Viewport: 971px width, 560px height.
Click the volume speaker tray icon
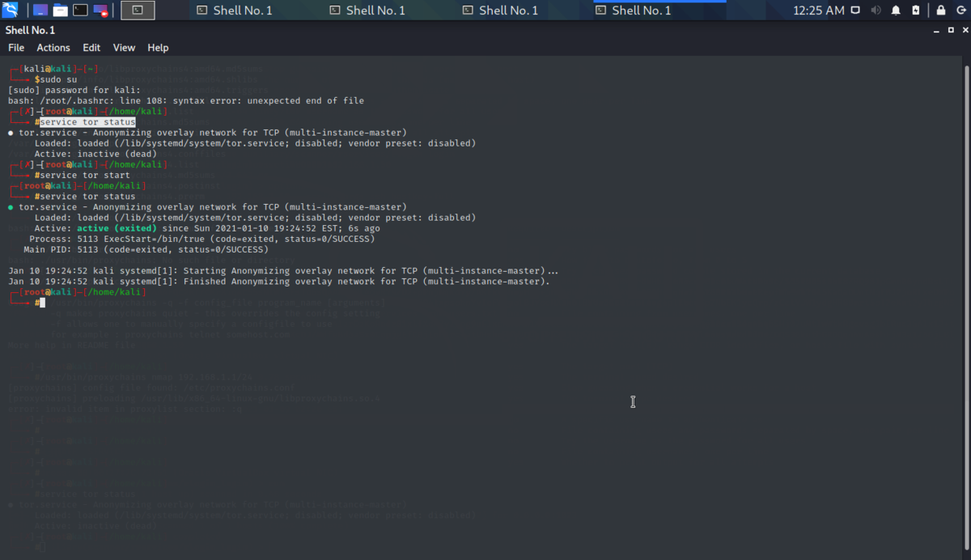[x=876, y=11]
